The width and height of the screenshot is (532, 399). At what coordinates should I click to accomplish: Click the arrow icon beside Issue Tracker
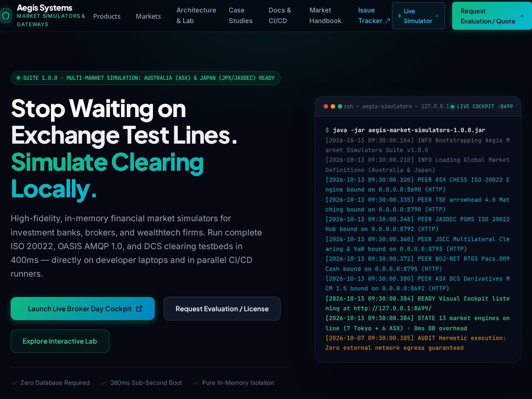387,21
